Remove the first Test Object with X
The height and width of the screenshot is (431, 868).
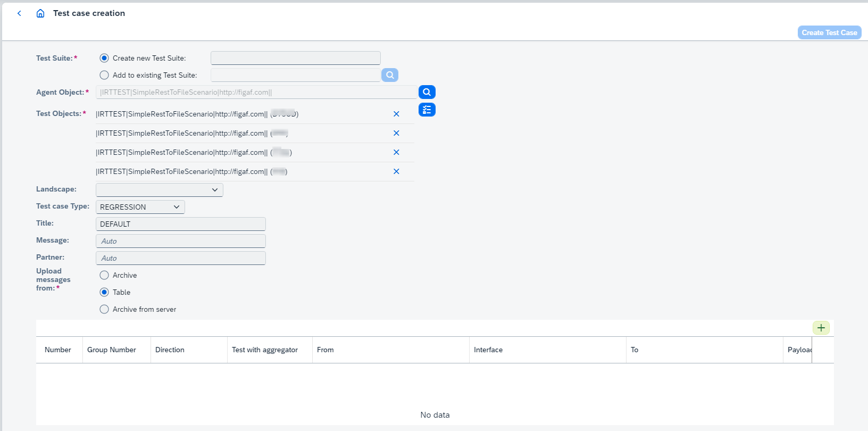(x=396, y=114)
